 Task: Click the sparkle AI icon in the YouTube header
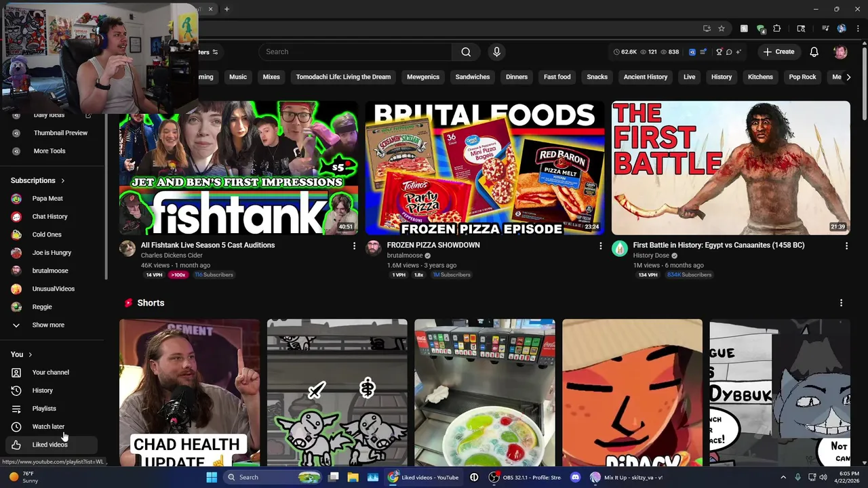click(x=738, y=52)
